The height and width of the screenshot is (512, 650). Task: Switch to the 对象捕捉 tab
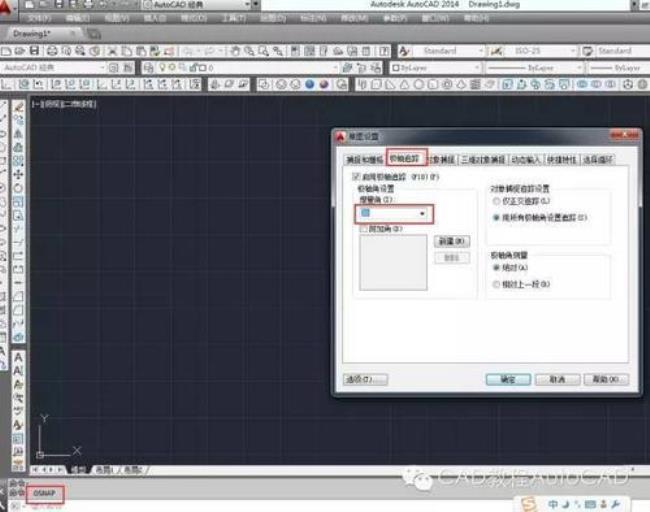pyautogui.click(x=442, y=160)
